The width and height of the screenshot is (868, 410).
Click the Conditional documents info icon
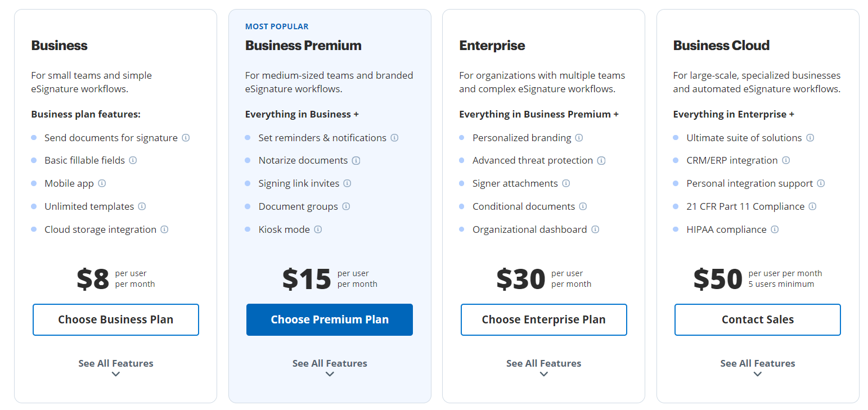pyautogui.click(x=584, y=206)
